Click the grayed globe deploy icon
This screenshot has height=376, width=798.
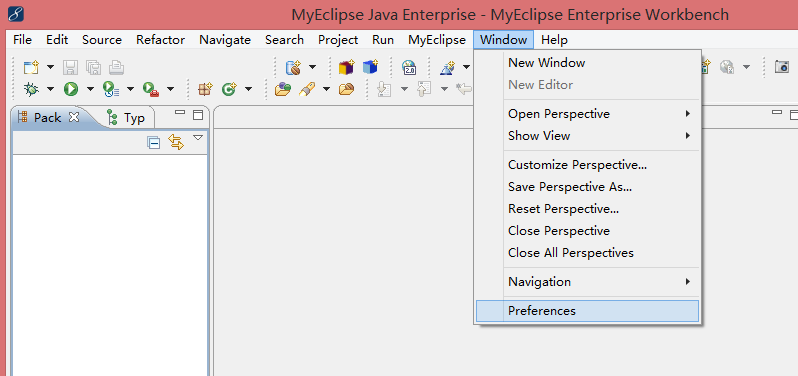click(727, 67)
